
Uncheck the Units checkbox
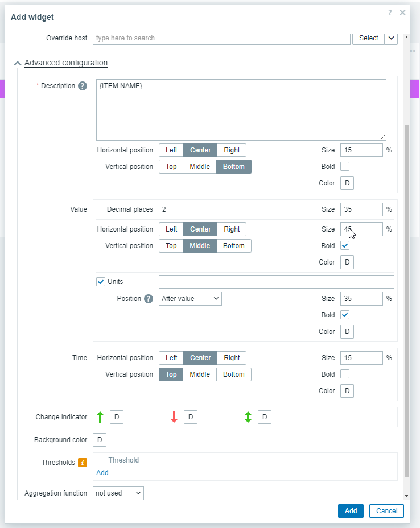[x=101, y=282]
